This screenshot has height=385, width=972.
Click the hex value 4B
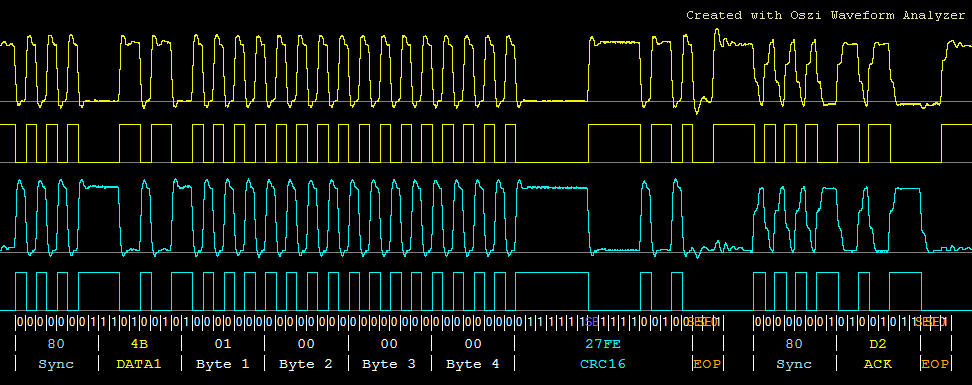[139, 343]
